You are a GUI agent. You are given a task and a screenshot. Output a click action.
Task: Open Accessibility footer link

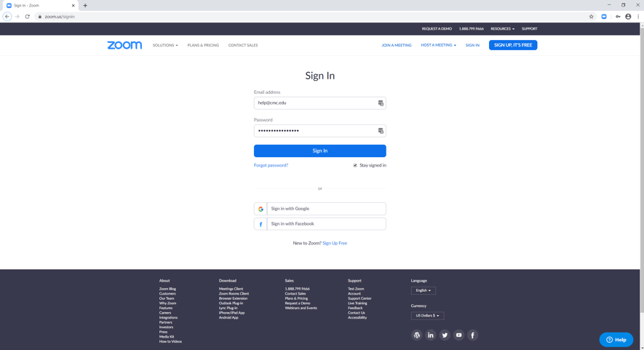click(x=357, y=317)
